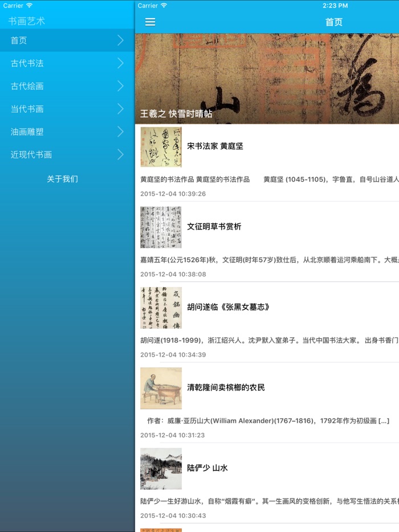Tap chevron arrow next to 首页

click(x=120, y=40)
